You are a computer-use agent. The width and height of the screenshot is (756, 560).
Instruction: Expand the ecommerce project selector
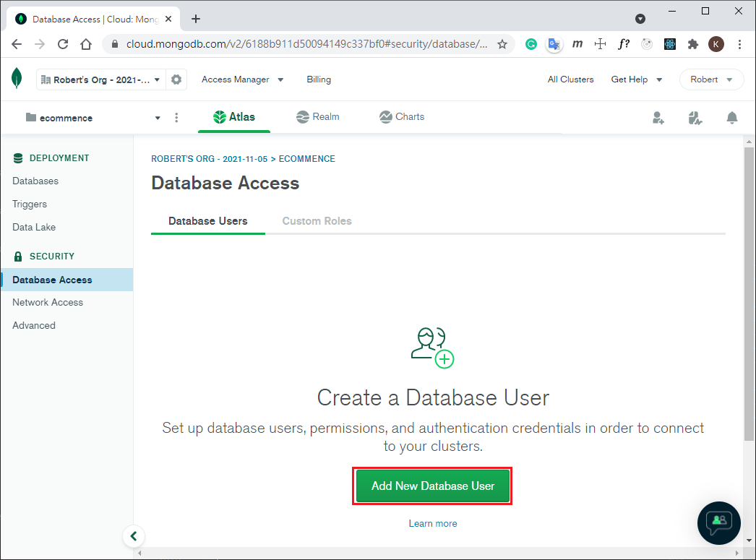pyautogui.click(x=93, y=118)
